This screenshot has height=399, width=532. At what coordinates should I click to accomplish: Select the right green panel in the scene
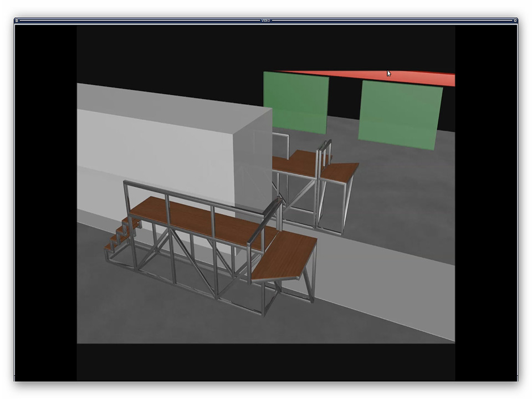tap(400, 114)
